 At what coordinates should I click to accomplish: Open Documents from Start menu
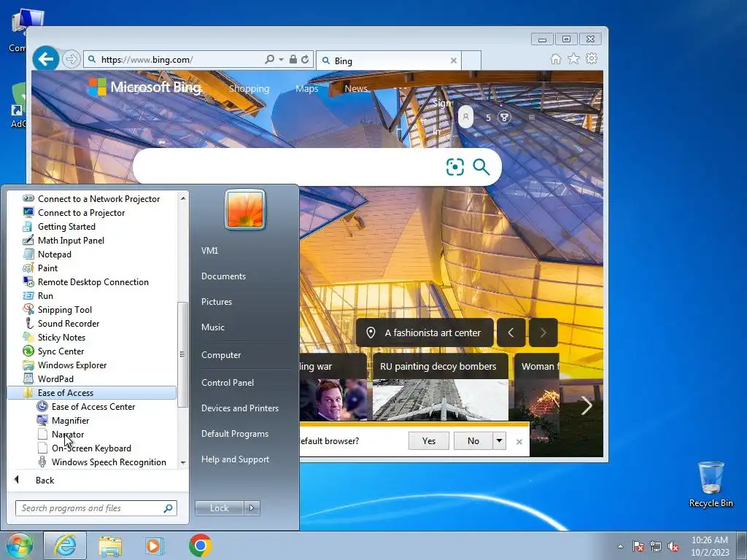[x=223, y=276]
